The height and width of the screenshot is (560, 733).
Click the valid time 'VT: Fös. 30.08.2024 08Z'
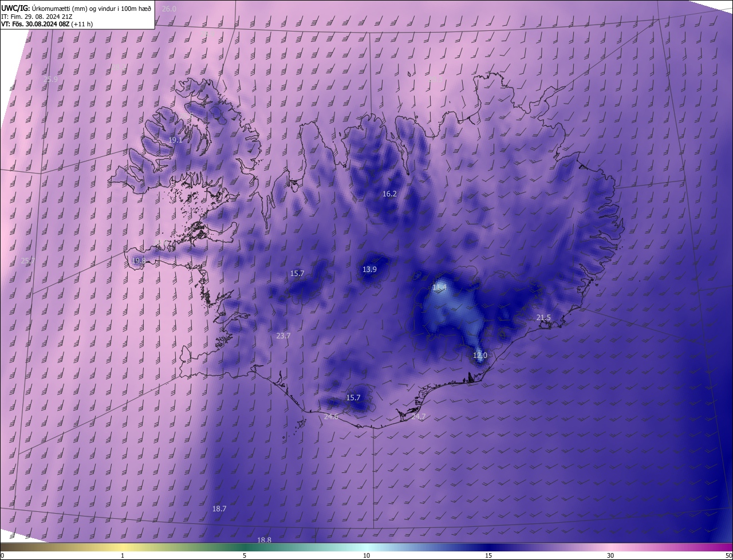[x=35, y=24]
